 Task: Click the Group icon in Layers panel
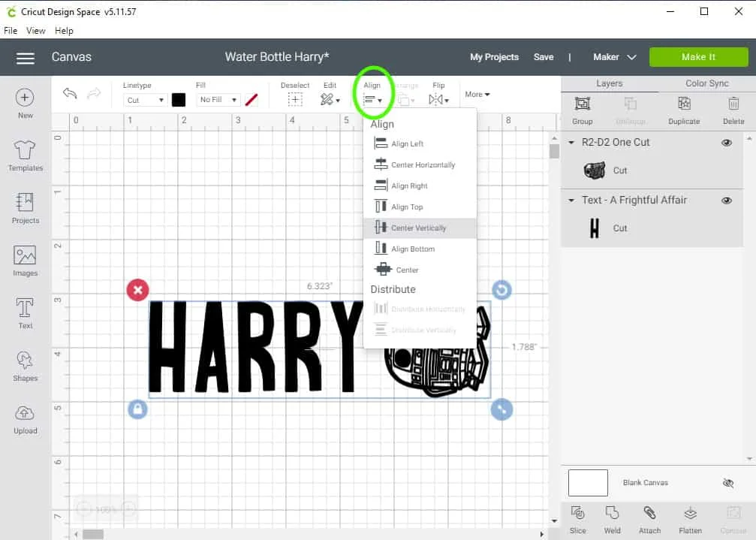click(583, 104)
